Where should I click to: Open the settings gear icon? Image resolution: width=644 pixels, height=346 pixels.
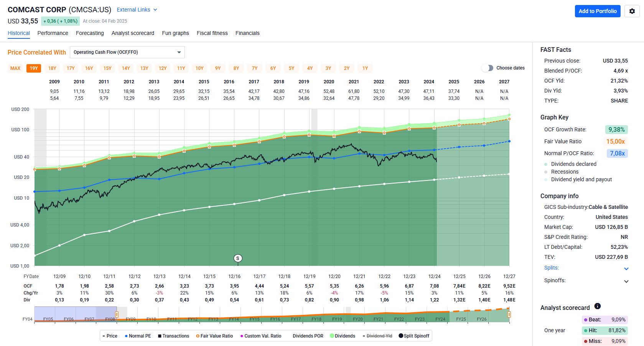[632, 11]
